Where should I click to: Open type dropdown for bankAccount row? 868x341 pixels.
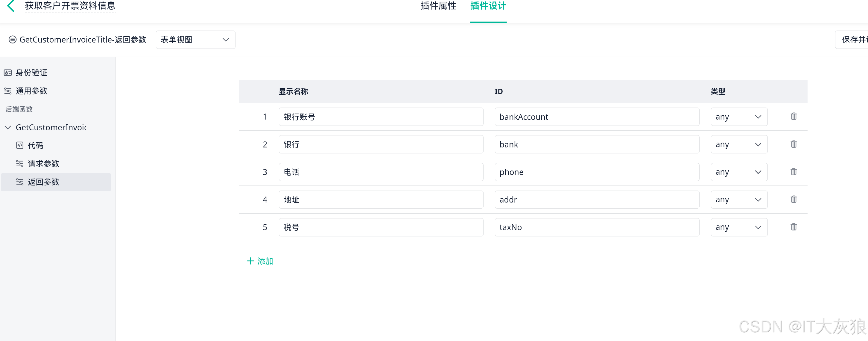(x=739, y=117)
